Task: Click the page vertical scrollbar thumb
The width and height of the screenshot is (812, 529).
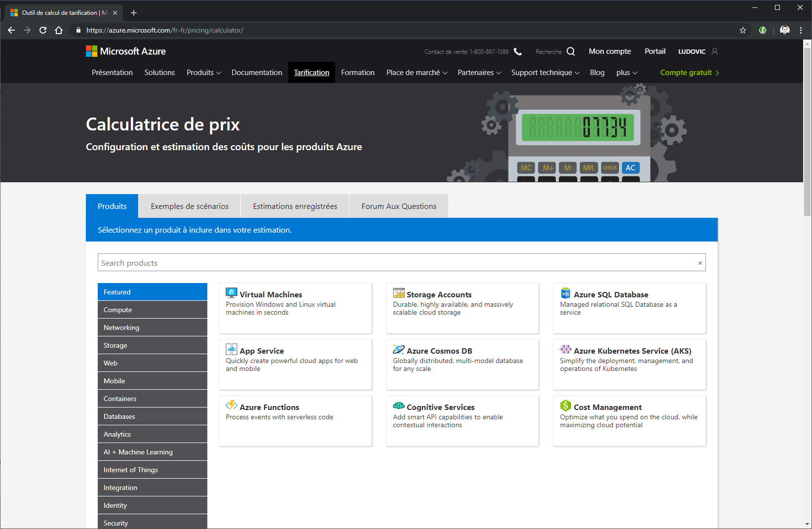Action: click(x=808, y=132)
